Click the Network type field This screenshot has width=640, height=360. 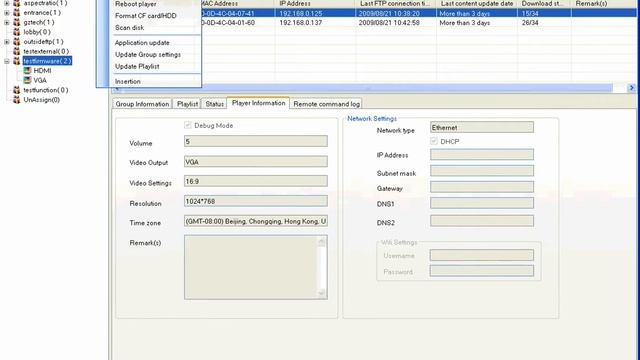[x=482, y=127]
